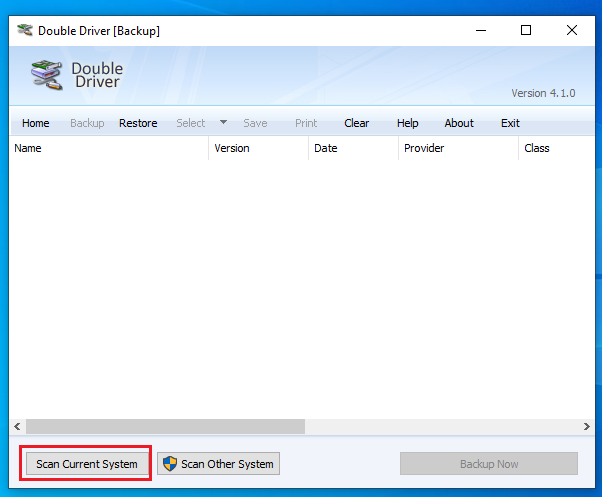
Task: Switch to the Restore section
Action: point(138,123)
